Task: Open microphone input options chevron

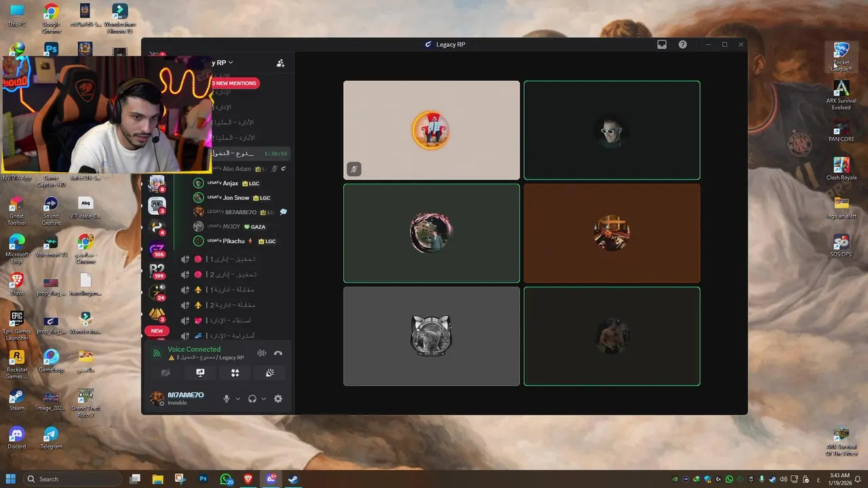Action: [x=237, y=399]
